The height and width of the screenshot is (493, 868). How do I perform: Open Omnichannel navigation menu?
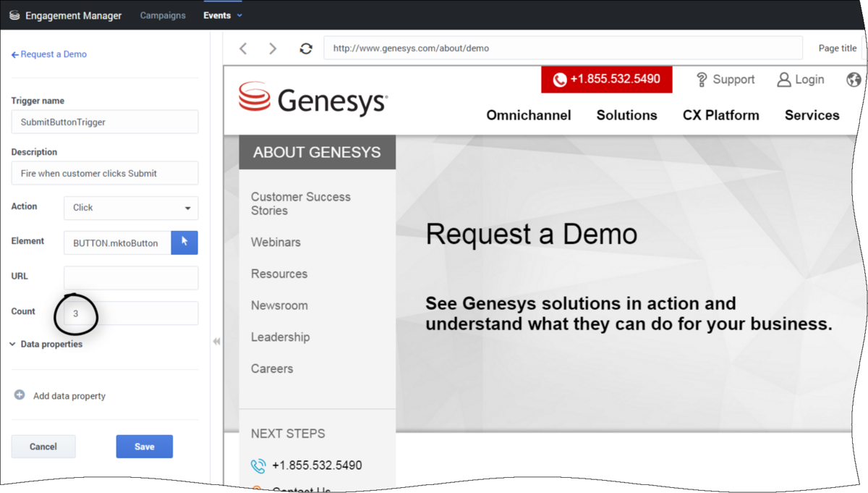[529, 115]
